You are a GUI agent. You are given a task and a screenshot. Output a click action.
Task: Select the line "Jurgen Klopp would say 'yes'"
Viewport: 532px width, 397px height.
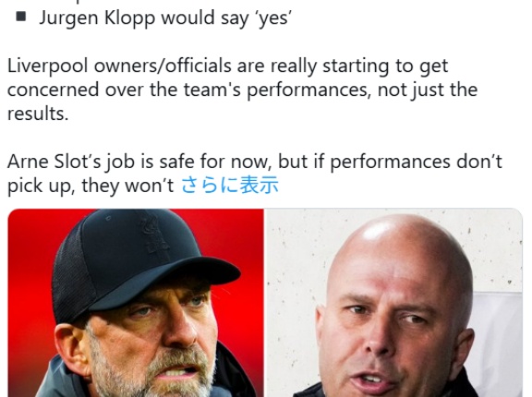pos(166,18)
